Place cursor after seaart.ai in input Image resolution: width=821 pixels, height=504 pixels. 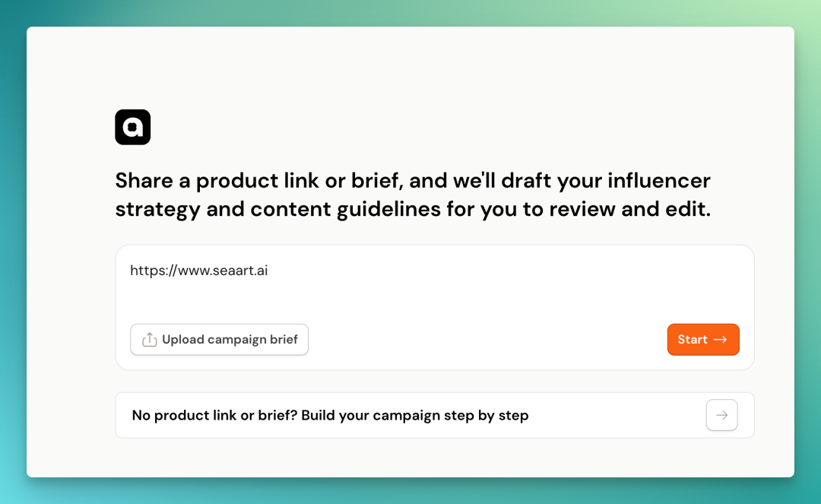click(269, 270)
